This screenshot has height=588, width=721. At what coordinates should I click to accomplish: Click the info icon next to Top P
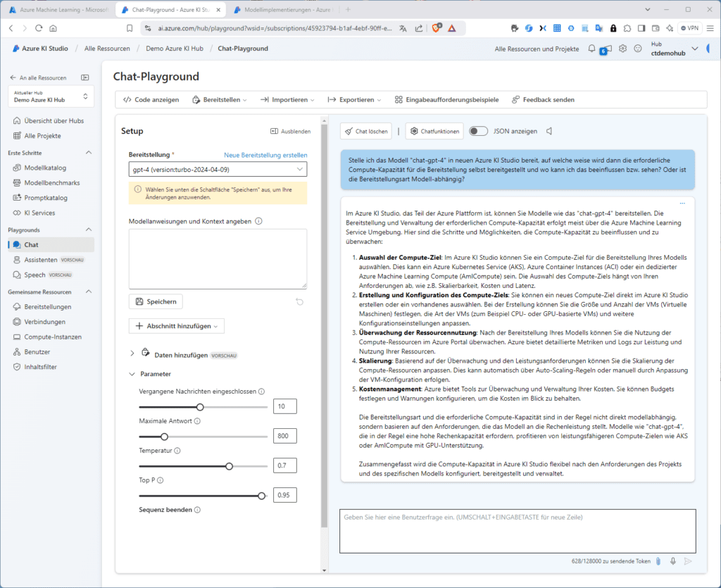click(160, 480)
